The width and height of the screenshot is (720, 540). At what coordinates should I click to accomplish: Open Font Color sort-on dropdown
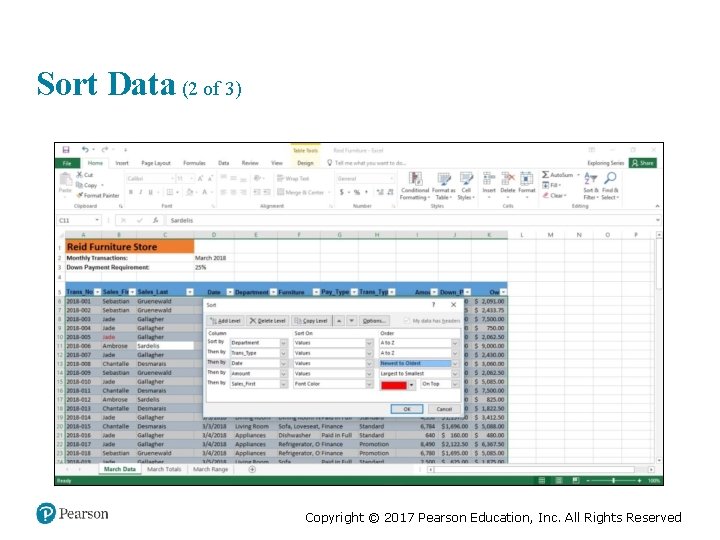click(x=369, y=384)
